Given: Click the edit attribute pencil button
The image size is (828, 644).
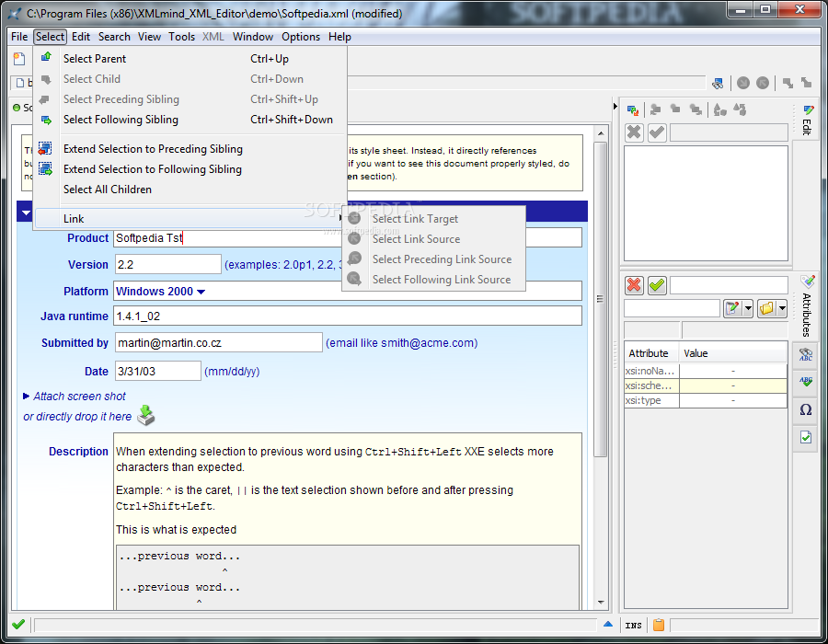Looking at the screenshot, I should pos(732,308).
